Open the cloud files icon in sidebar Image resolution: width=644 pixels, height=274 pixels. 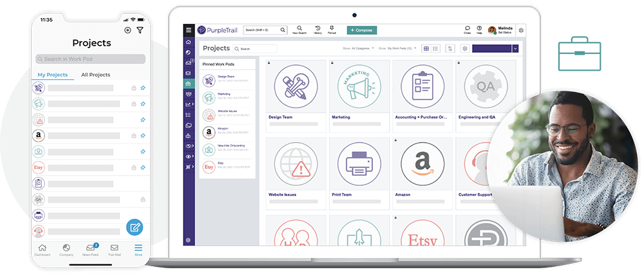(189, 125)
